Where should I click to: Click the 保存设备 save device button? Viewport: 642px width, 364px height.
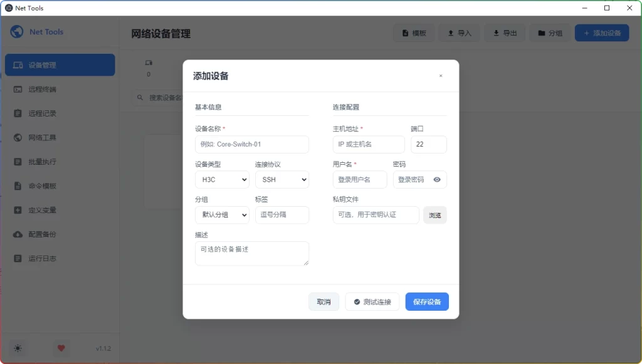[x=427, y=301]
